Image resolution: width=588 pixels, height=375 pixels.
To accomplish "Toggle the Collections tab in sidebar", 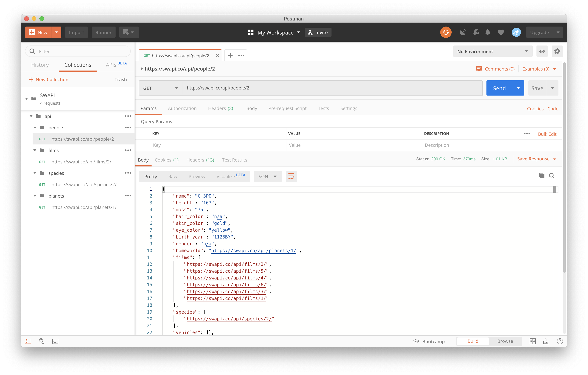I will [77, 65].
